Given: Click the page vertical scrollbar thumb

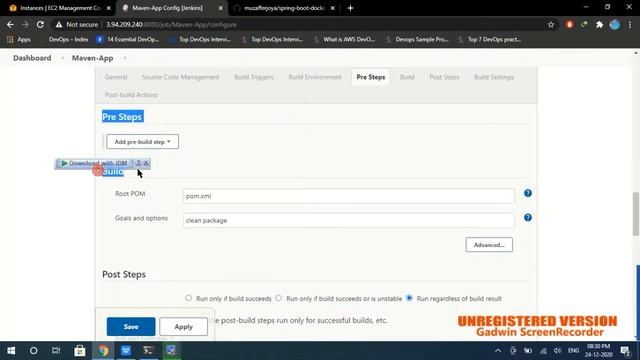Looking at the screenshot, I should [x=636, y=213].
